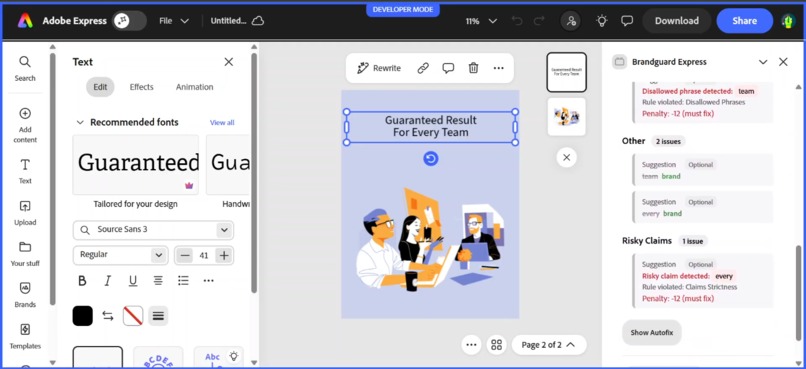Click the bulleted list icon

(x=183, y=281)
